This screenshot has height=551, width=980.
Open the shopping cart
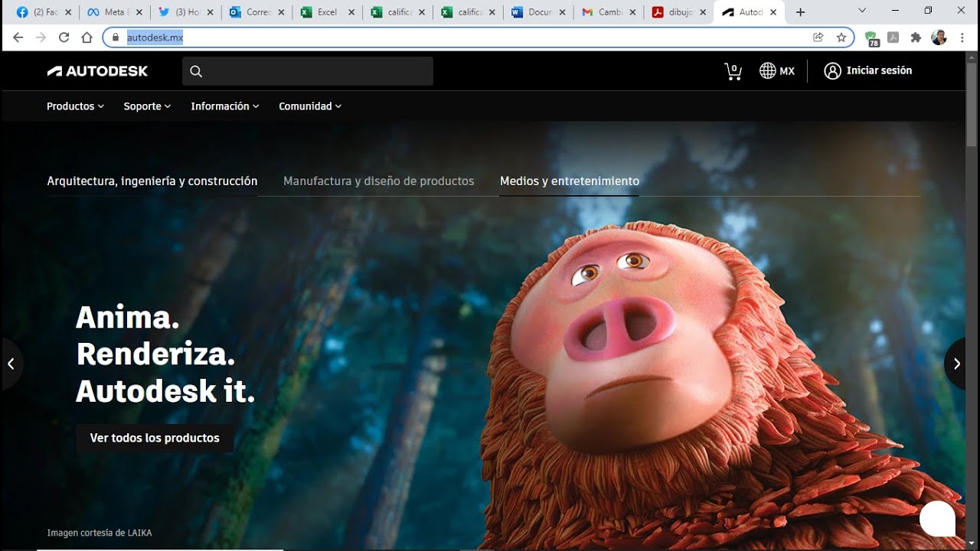pyautogui.click(x=733, y=71)
